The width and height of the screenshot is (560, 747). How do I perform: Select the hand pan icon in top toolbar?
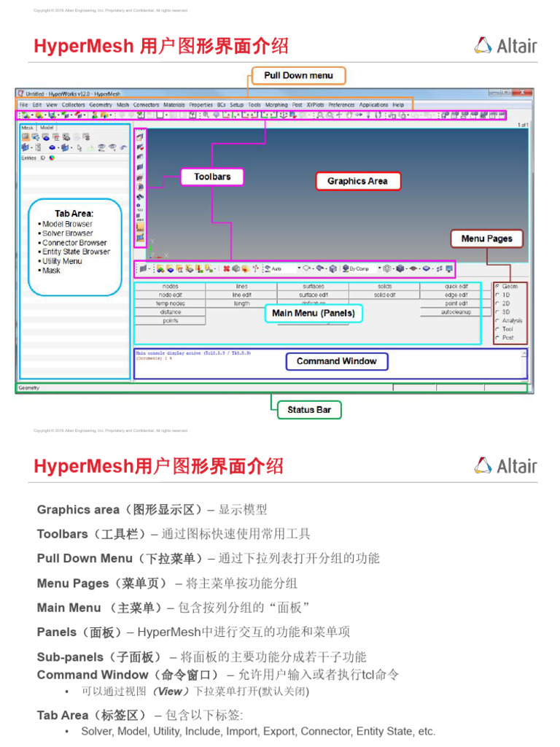tap(349, 115)
